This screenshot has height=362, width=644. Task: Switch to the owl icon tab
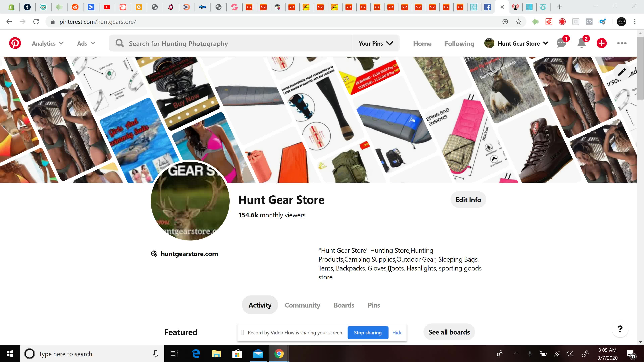43,7
